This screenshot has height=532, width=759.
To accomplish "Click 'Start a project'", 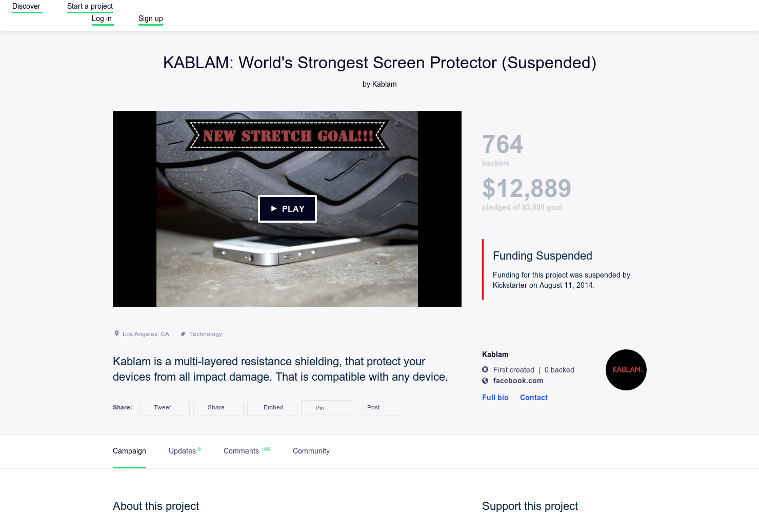I will [x=90, y=6].
